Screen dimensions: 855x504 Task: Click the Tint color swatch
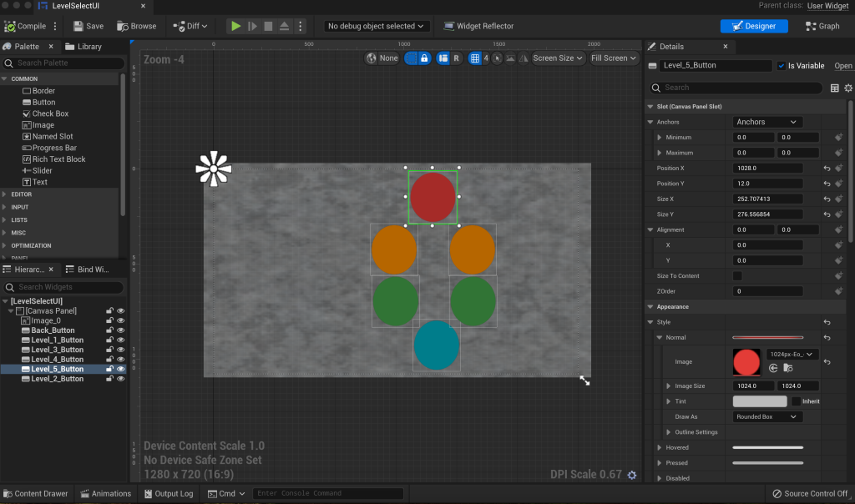760,401
